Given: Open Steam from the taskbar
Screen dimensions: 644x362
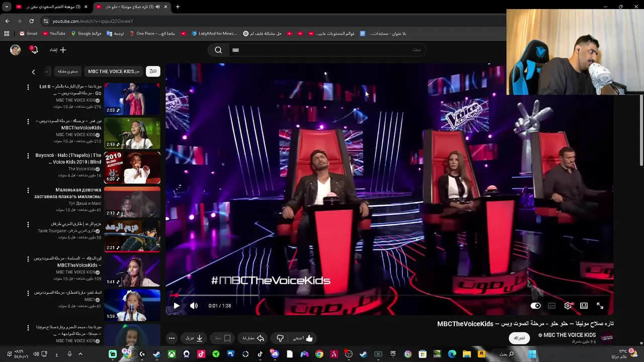Looking at the screenshot, I should coord(363,354).
